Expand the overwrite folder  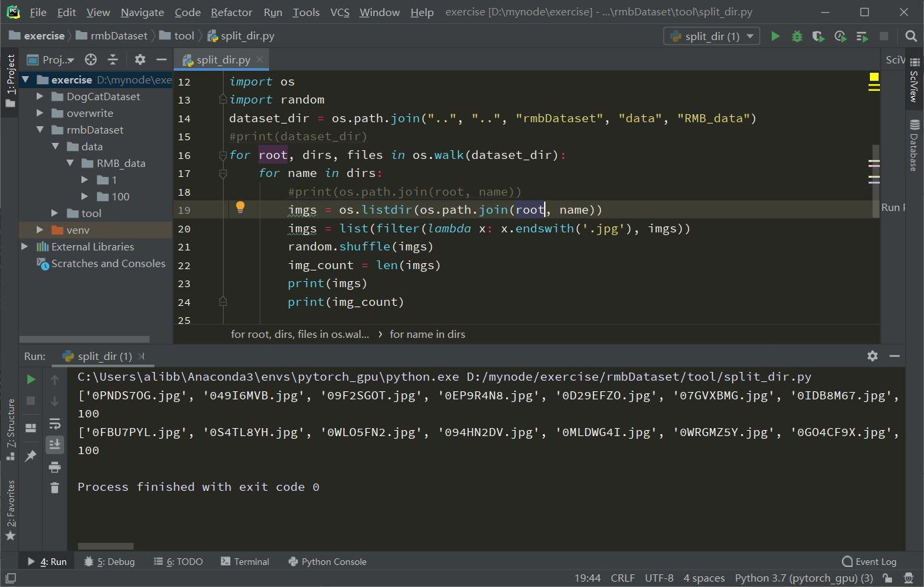(x=40, y=113)
